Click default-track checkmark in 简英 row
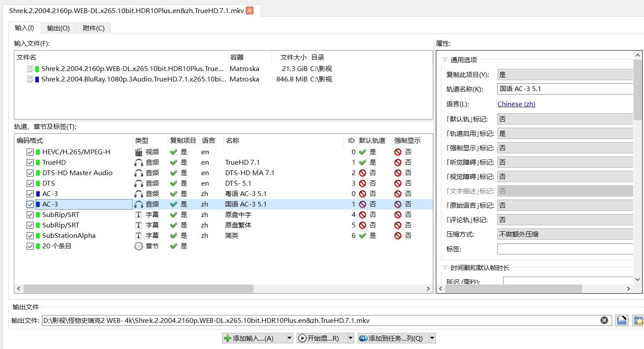The height and width of the screenshot is (349, 644). click(363, 236)
